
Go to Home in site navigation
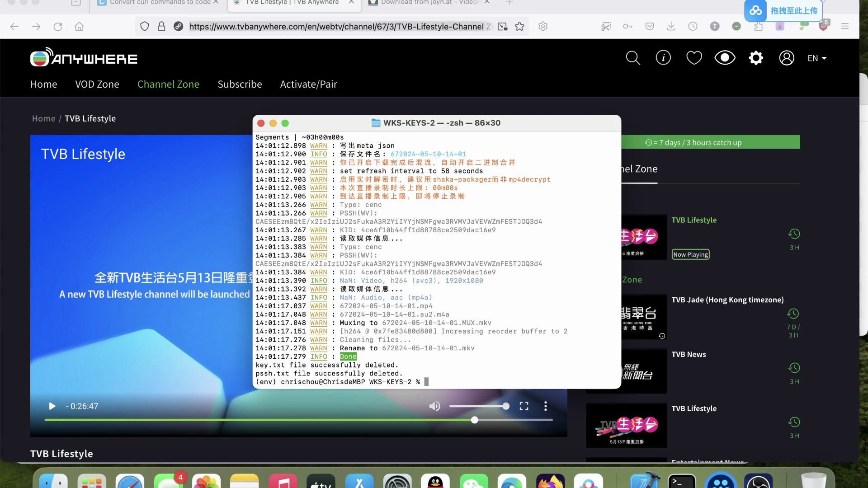(44, 84)
